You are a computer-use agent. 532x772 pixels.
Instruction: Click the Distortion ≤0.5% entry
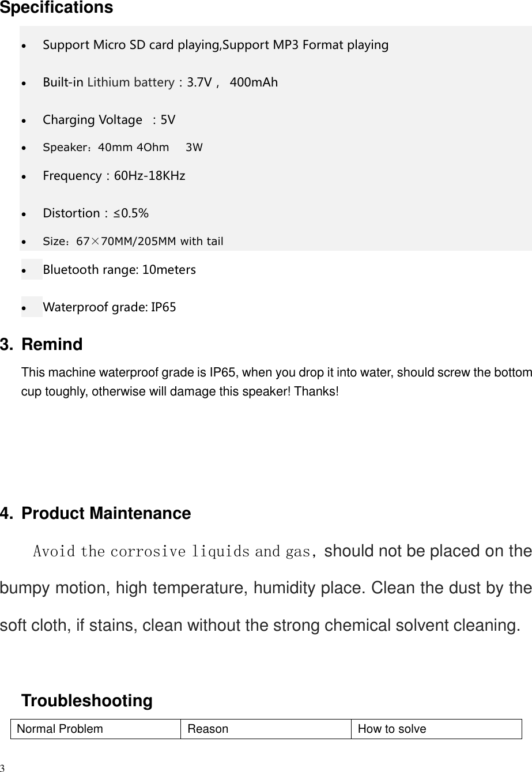[x=96, y=213]
